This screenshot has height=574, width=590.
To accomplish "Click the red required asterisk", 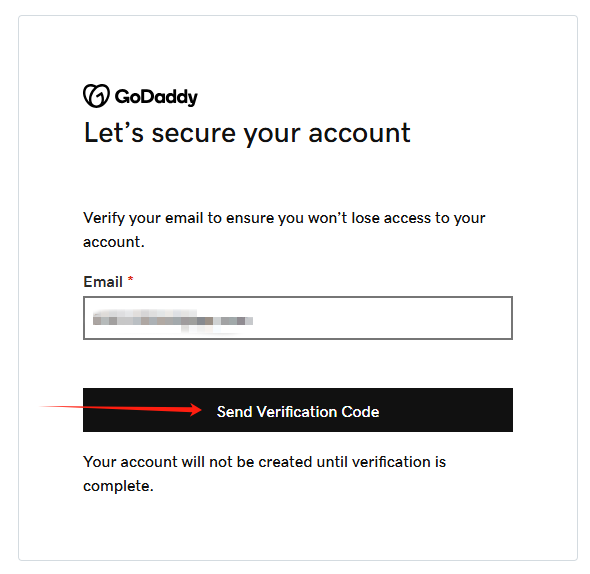I will pyautogui.click(x=131, y=279).
